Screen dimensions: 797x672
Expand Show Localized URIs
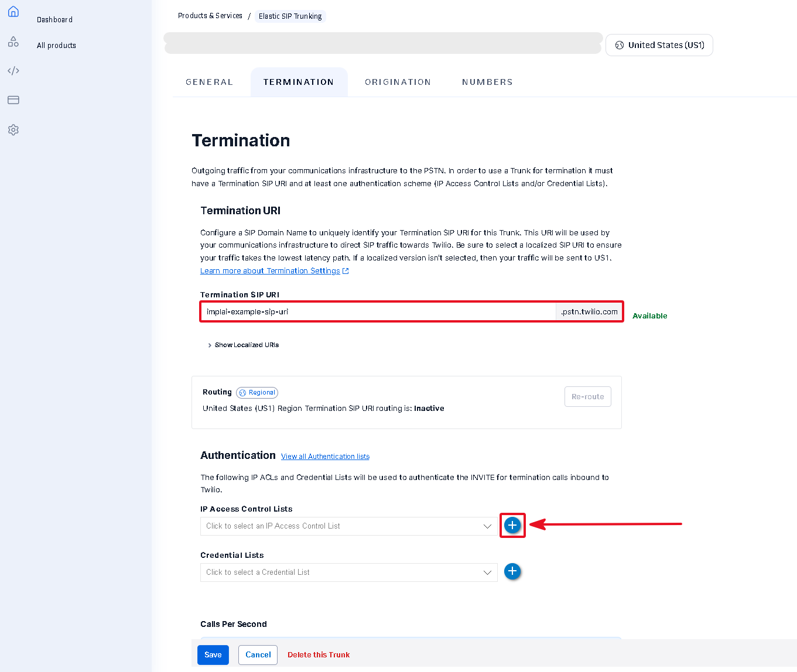[244, 345]
